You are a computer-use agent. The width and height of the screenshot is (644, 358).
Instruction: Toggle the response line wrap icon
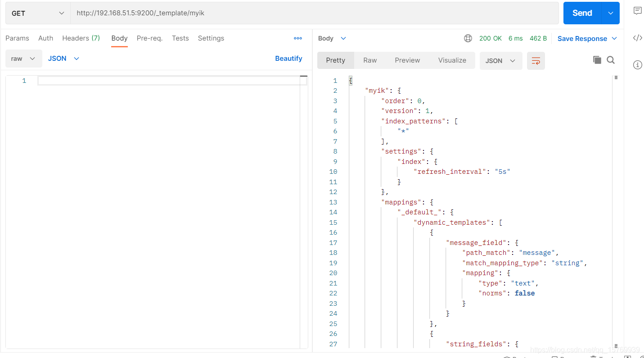536,61
